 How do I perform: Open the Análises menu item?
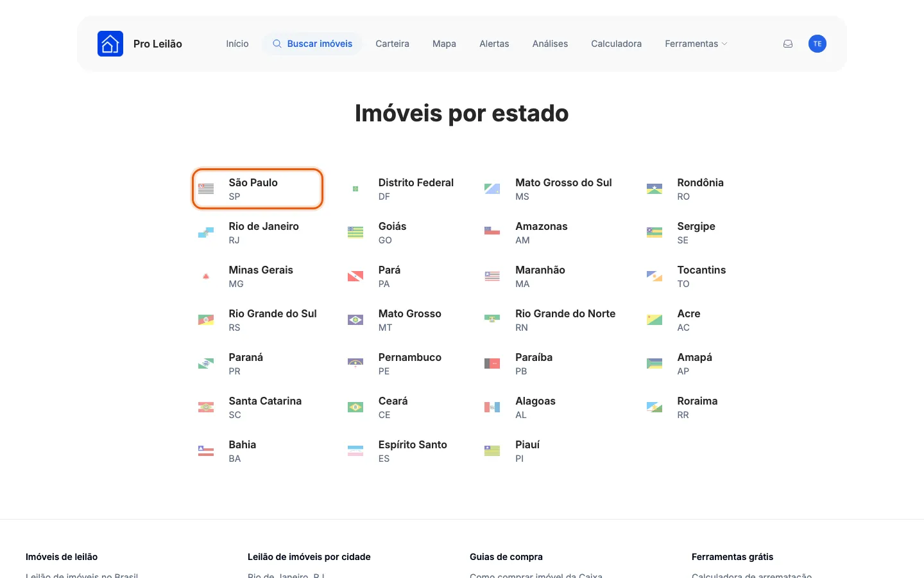550,44
